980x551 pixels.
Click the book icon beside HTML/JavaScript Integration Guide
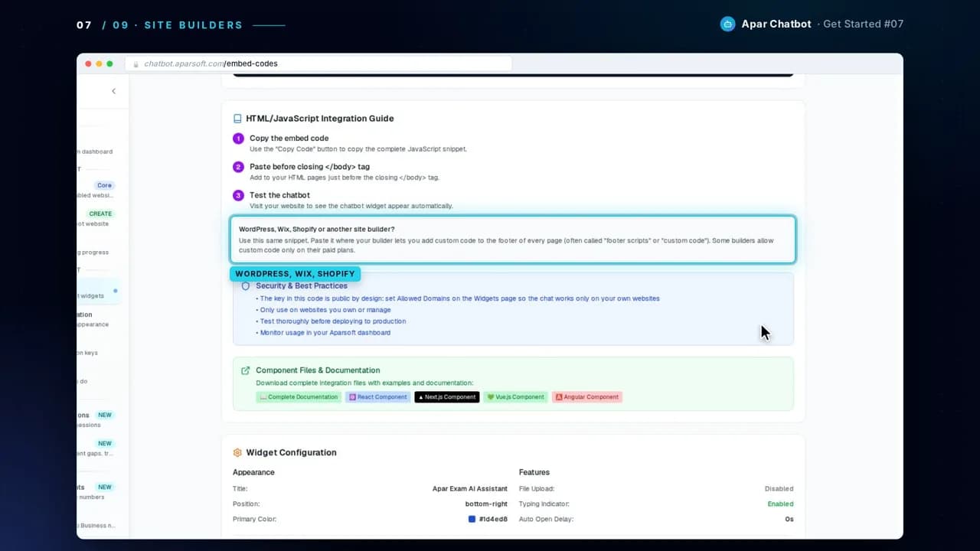coord(237,119)
